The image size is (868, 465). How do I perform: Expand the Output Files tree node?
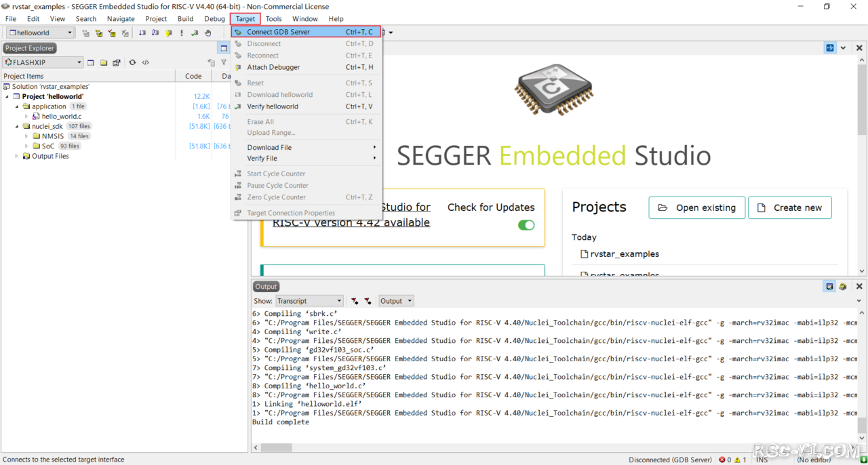17,156
